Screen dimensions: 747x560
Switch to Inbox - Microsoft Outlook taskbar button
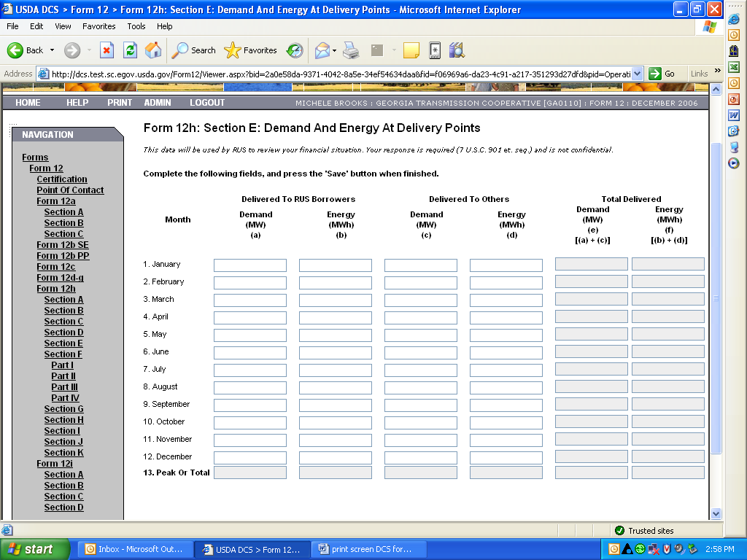click(x=138, y=549)
